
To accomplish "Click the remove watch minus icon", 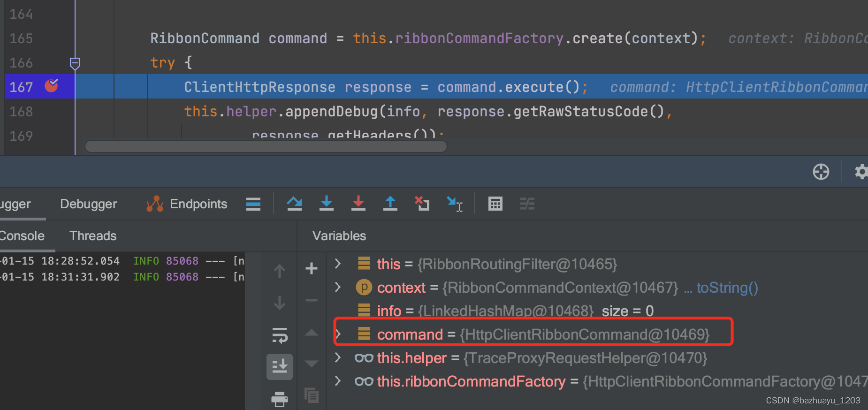I will (x=312, y=300).
